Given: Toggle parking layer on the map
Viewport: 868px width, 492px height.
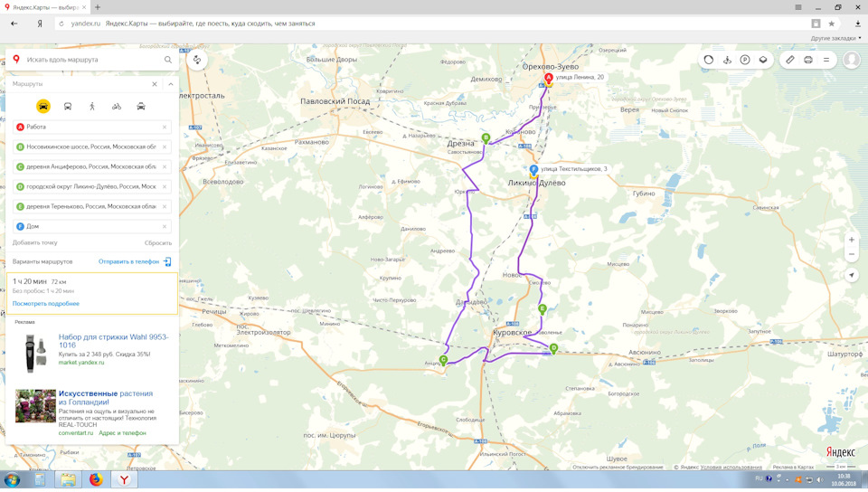Looking at the screenshot, I should (x=745, y=60).
